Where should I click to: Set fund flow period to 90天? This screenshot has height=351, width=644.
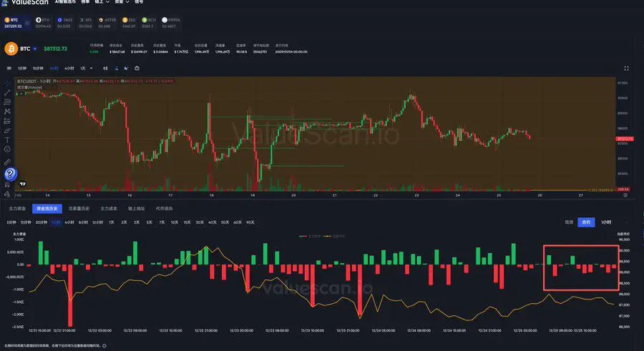(x=250, y=222)
